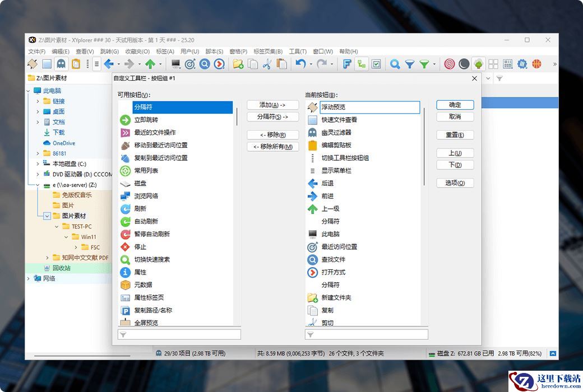
Task: Click the Ghost Filter toolbar icon
Action: 61,64
